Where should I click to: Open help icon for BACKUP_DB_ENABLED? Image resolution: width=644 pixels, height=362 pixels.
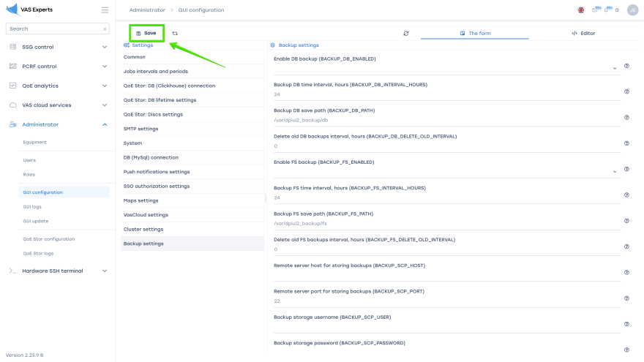pyautogui.click(x=626, y=66)
